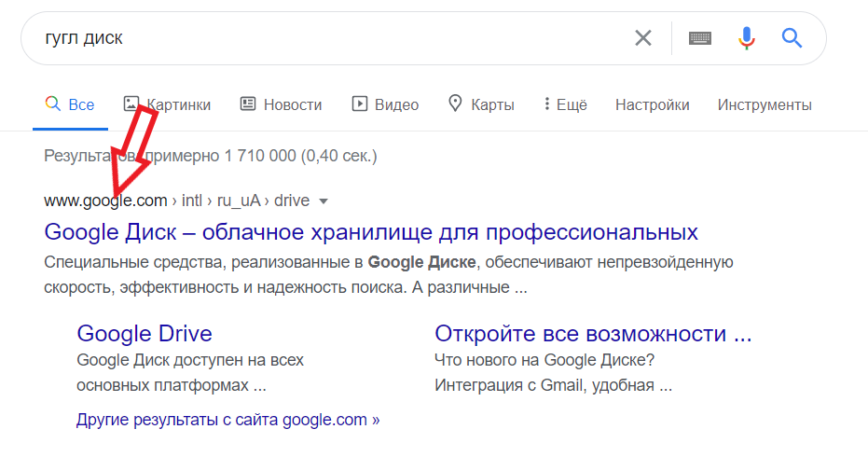Start voice search with microphone icon

tap(746, 38)
